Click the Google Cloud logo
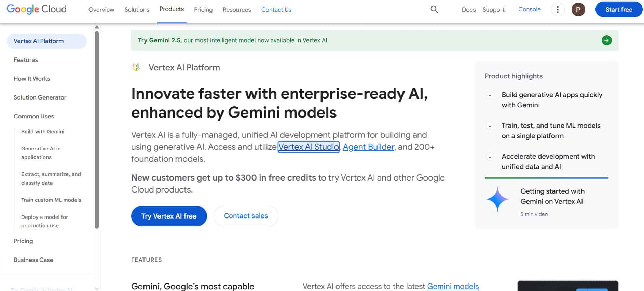Screen dimensions: 644x291 37,9
